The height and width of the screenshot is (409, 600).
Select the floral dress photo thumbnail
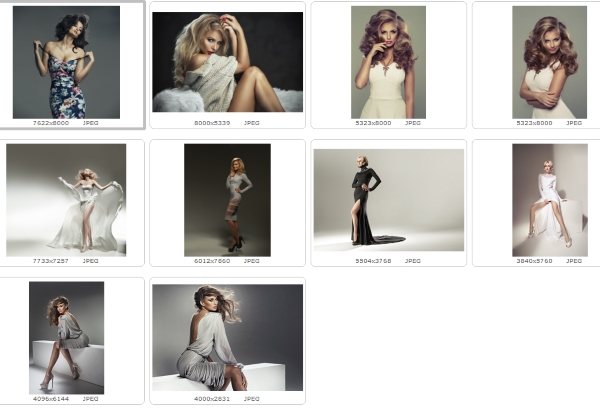[x=66, y=62]
